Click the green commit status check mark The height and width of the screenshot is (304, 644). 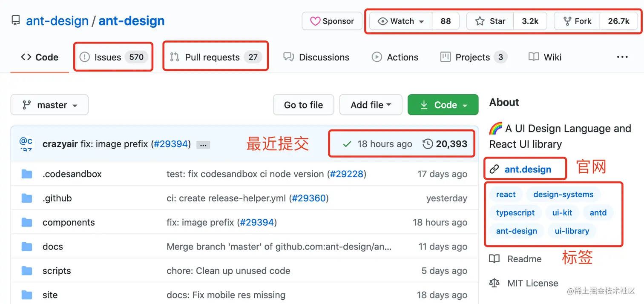(347, 144)
